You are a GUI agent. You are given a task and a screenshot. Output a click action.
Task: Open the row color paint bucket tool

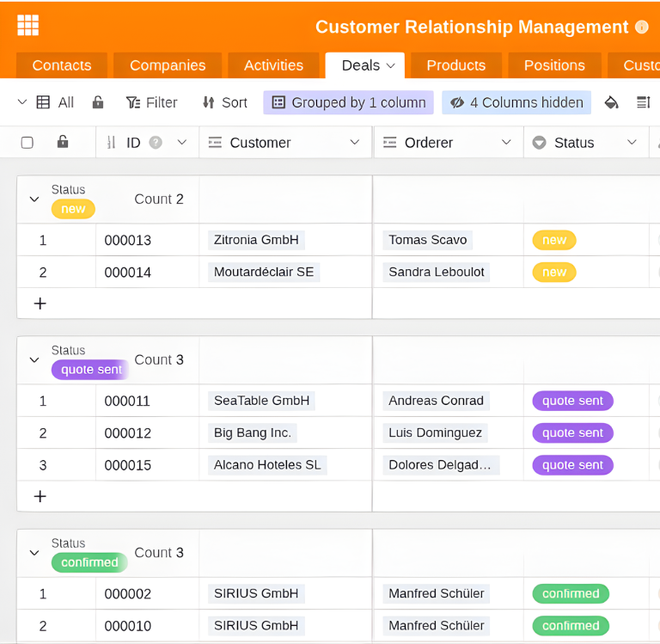coord(611,102)
